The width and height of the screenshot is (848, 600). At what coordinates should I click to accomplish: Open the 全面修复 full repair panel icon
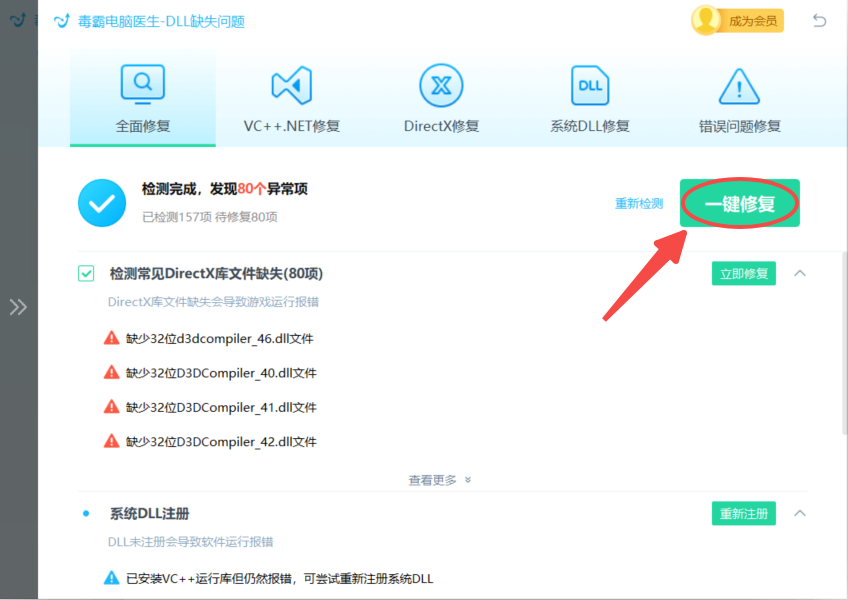click(x=142, y=87)
